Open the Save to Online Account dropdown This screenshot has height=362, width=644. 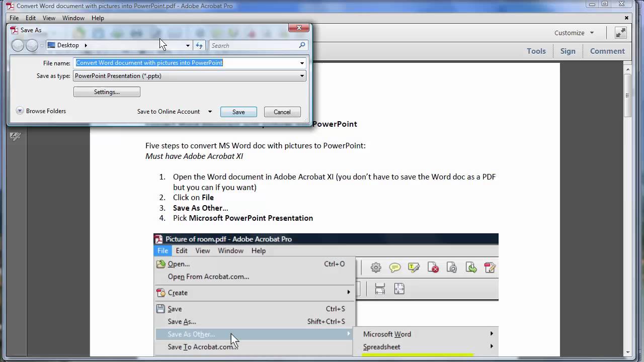(x=210, y=112)
